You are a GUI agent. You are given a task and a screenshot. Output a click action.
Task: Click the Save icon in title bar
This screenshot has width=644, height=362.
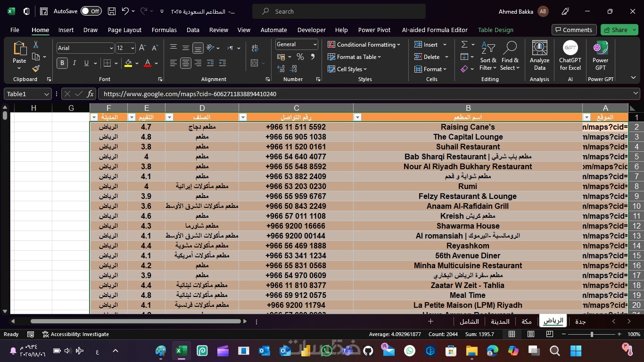[x=112, y=11]
